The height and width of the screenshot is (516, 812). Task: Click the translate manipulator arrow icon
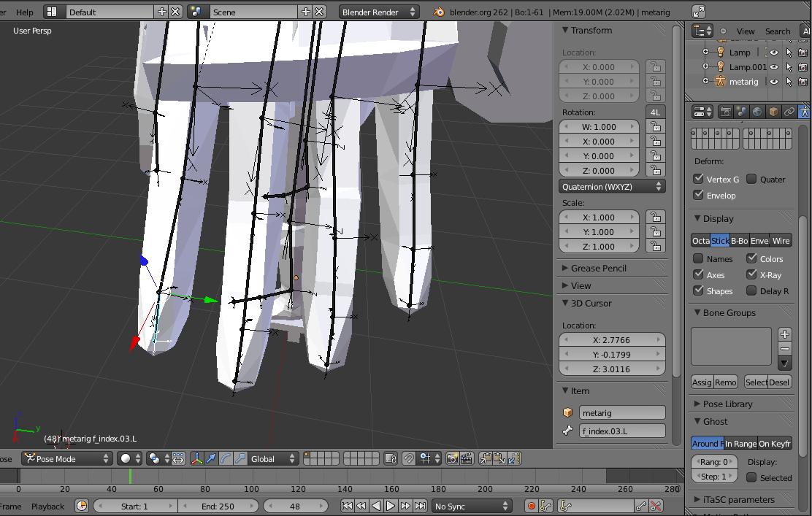coord(211,458)
